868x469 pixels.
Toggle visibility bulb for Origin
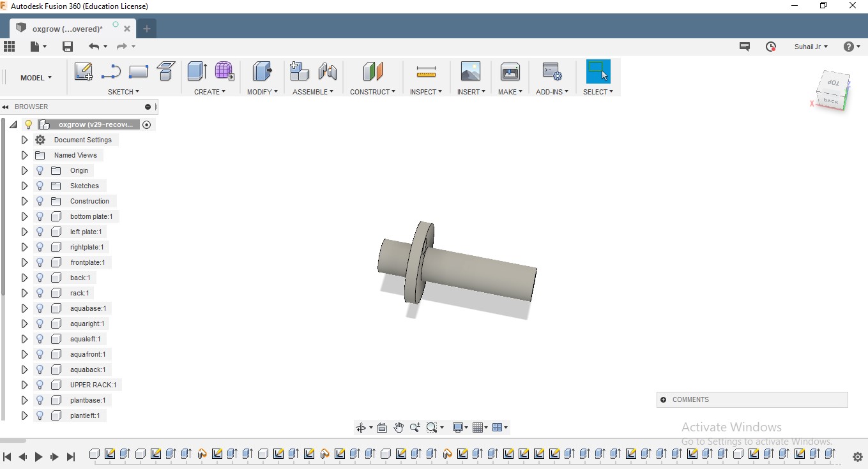[40, 170]
